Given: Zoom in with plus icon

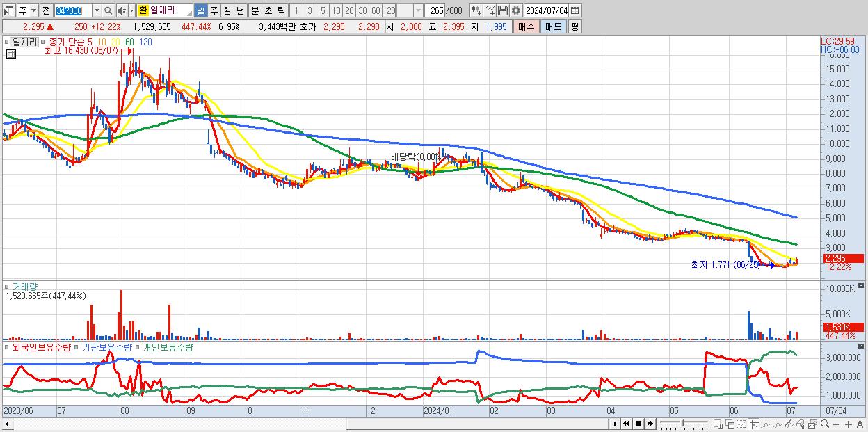Looking at the screenshot, I should pos(848,424).
